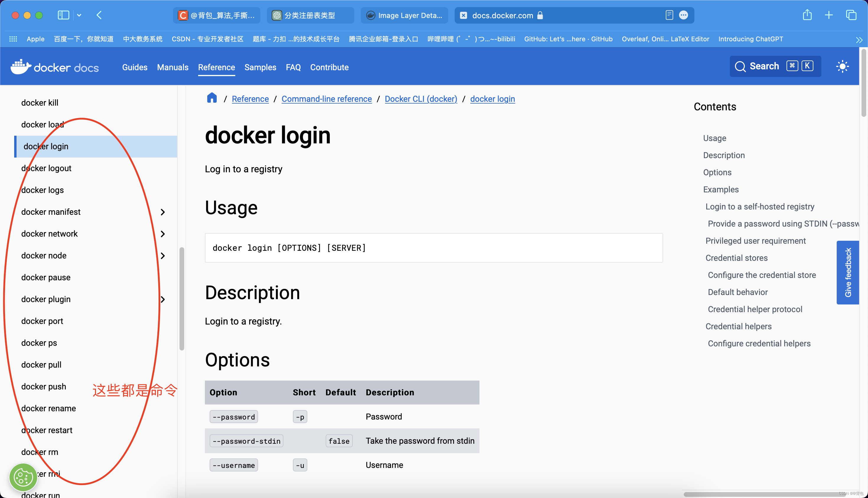Viewport: 868px width, 498px height.
Task: Switch to the 背包_算法 CSDN tab
Action: coord(217,15)
